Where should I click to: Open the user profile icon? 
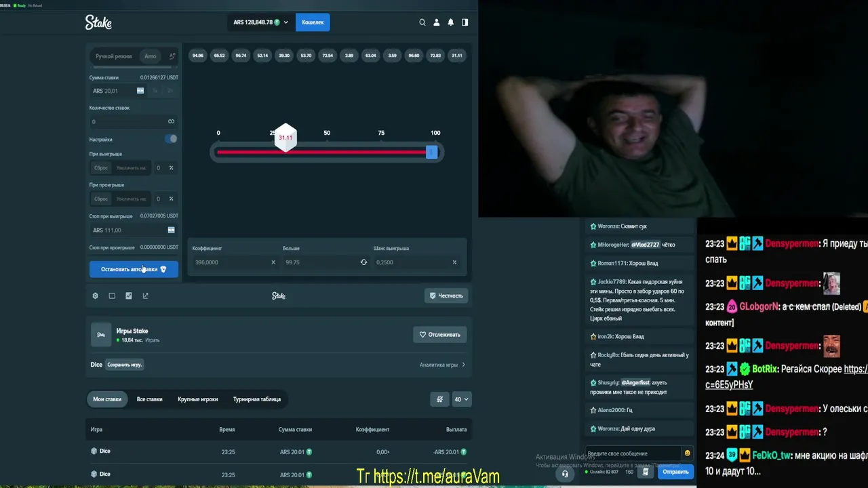pyautogui.click(x=437, y=22)
